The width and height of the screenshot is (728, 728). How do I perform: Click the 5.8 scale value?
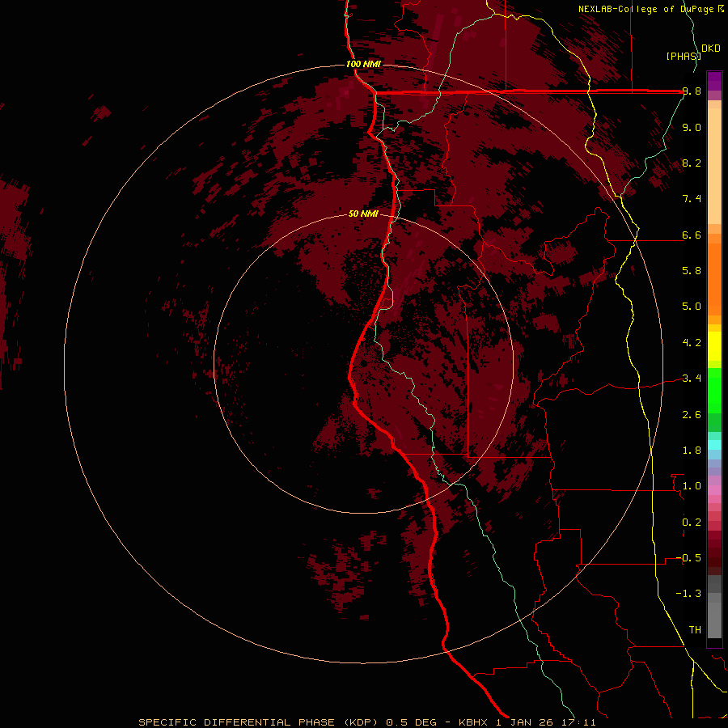pos(692,271)
